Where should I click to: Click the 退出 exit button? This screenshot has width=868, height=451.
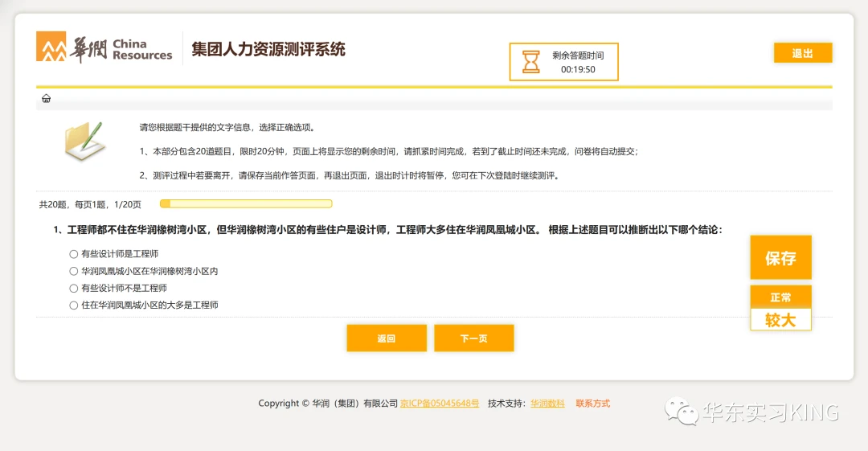(x=803, y=53)
